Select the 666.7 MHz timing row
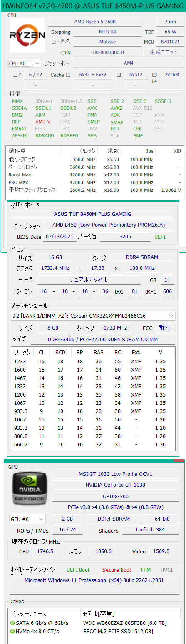 pyautogui.click(x=93, y=444)
